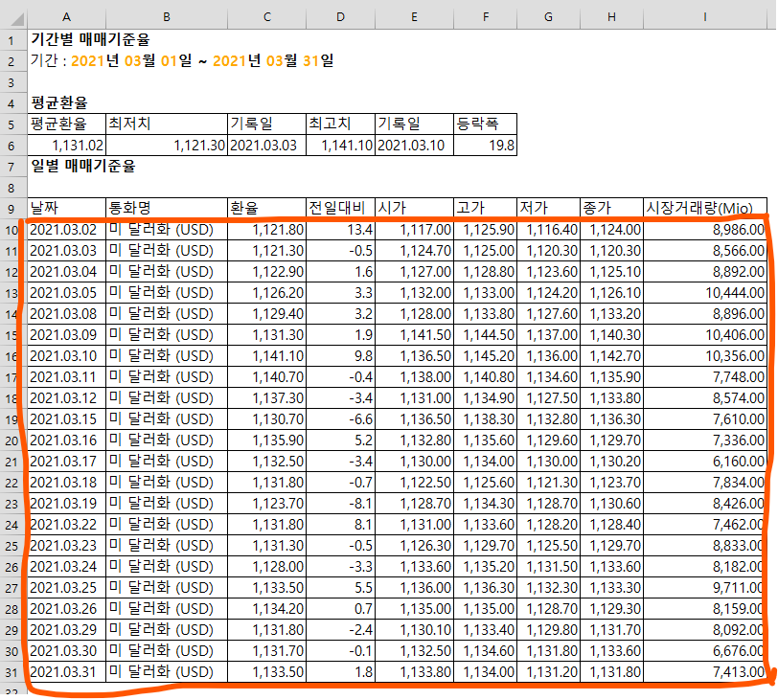The width and height of the screenshot is (778, 700).
Task: Select column F header
Action: (x=485, y=17)
